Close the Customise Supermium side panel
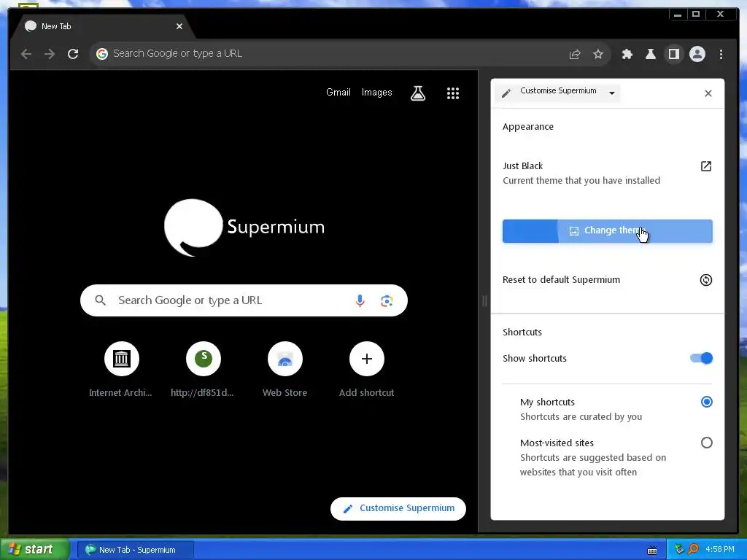The image size is (747, 560). (x=708, y=93)
